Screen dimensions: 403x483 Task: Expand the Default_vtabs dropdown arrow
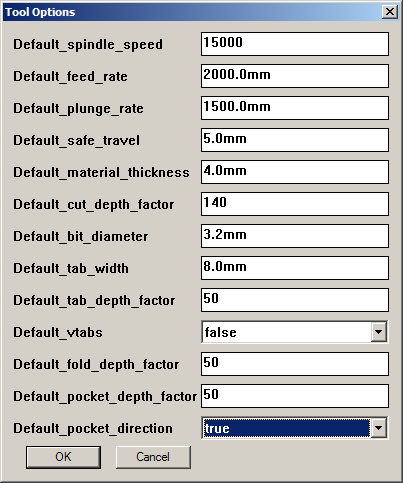coord(379,332)
